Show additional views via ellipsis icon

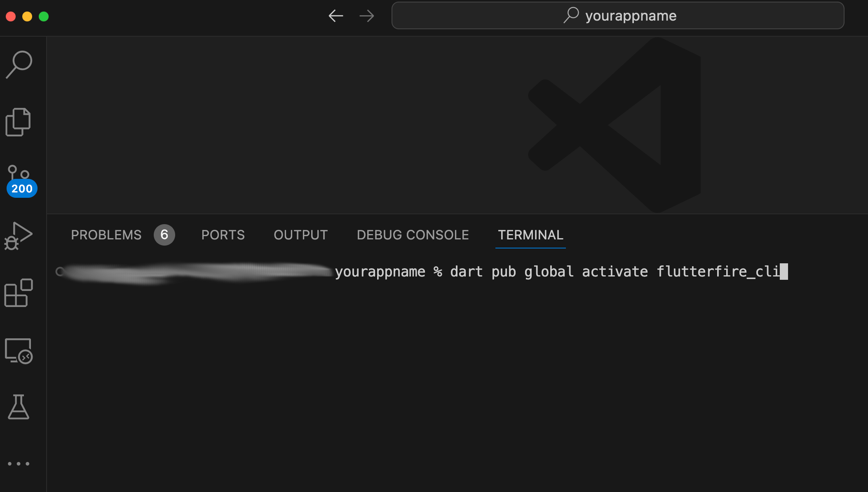pyautogui.click(x=19, y=464)
